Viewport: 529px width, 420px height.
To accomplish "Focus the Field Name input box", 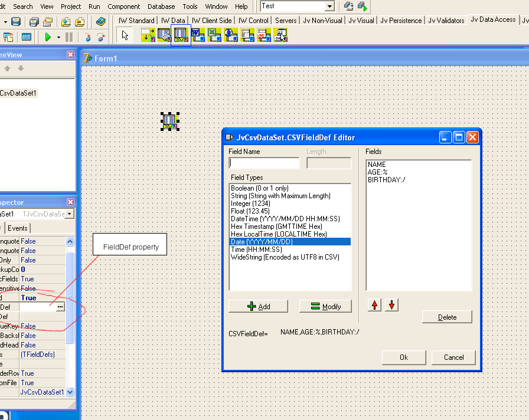I will coord(264,163).
